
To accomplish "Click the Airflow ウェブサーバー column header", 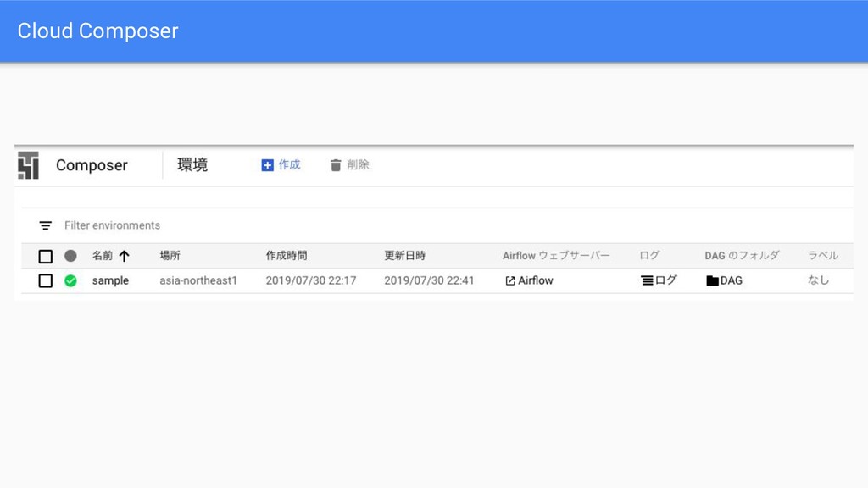I will [556, 256].
